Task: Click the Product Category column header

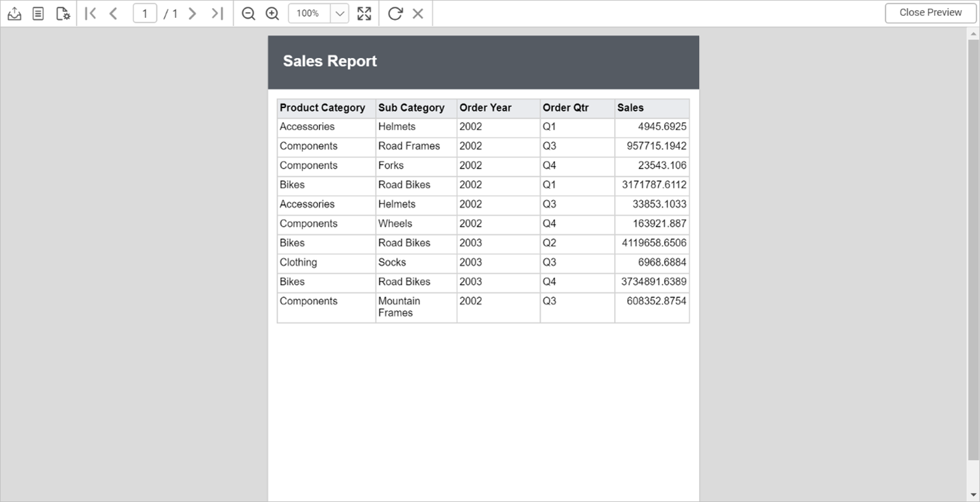Action: pyautogui.click(x=321, y=108)
